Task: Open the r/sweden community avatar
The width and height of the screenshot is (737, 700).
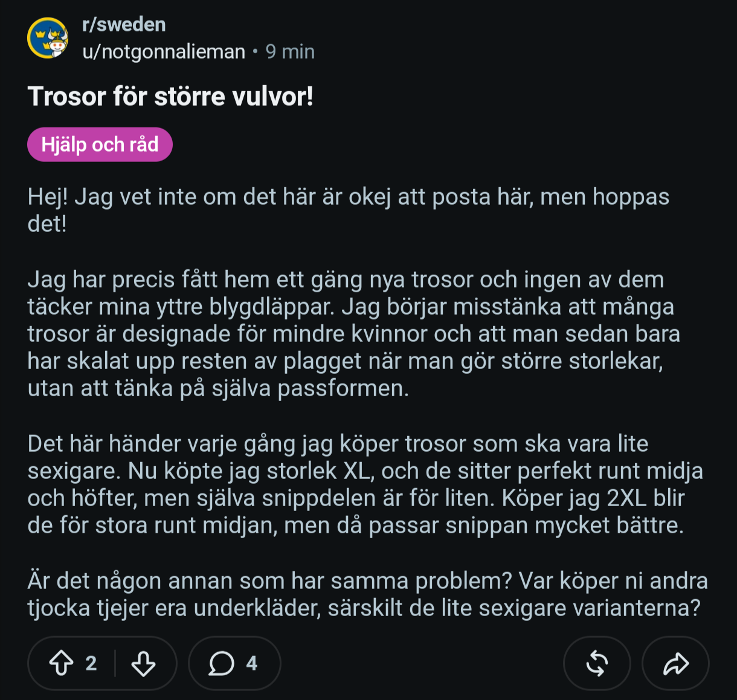Action: click(x=48, y=38)
